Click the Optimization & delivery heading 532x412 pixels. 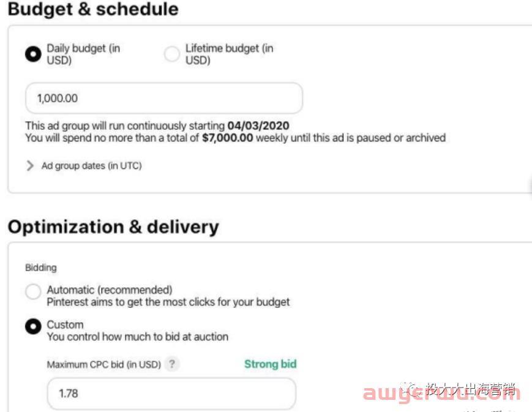click(113, 227)
